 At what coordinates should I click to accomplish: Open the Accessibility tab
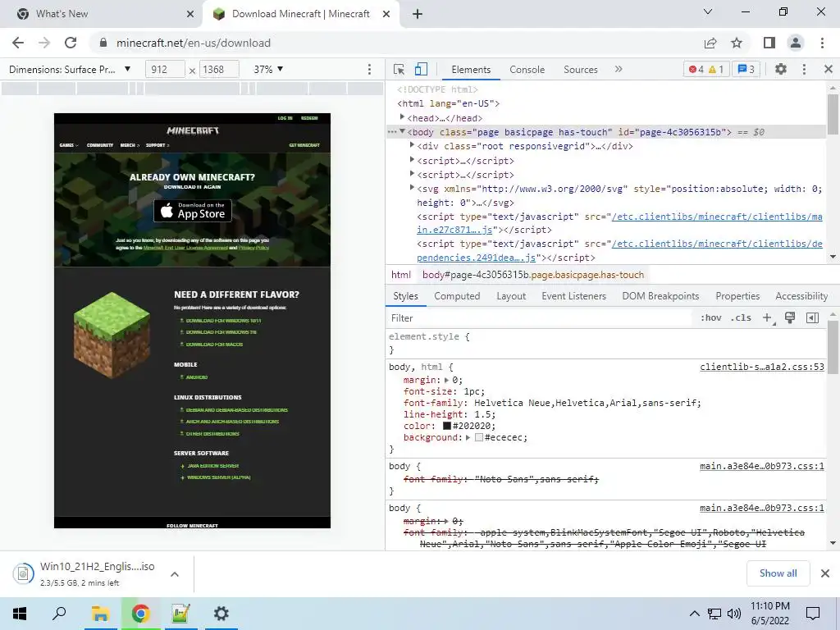(x=801, y=295)
